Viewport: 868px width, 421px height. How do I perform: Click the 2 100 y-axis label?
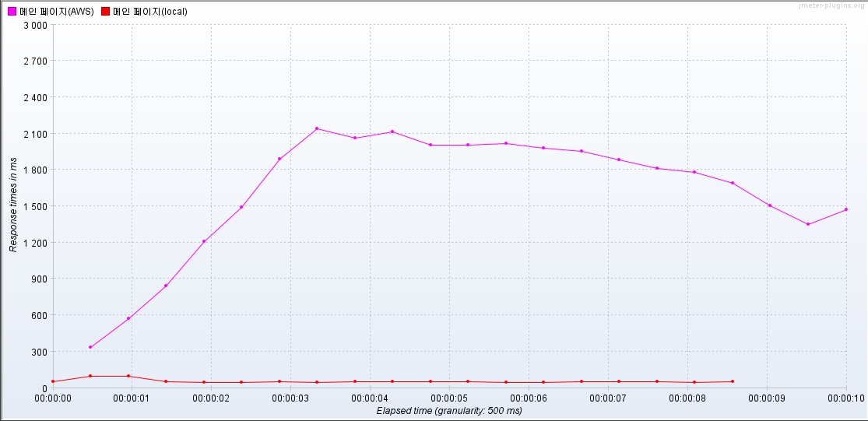34,134
